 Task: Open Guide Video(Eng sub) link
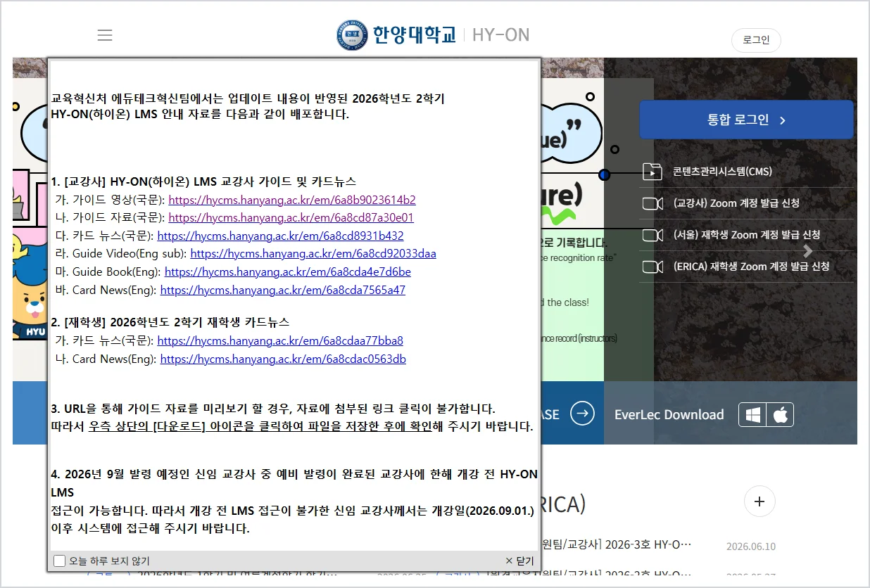(x=313, y=254)
